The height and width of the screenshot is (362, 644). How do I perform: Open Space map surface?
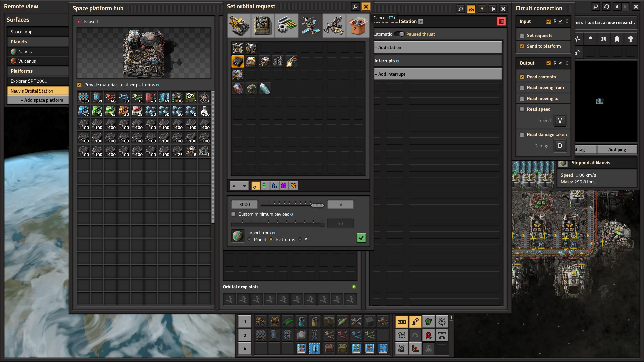tap(38, 32)
